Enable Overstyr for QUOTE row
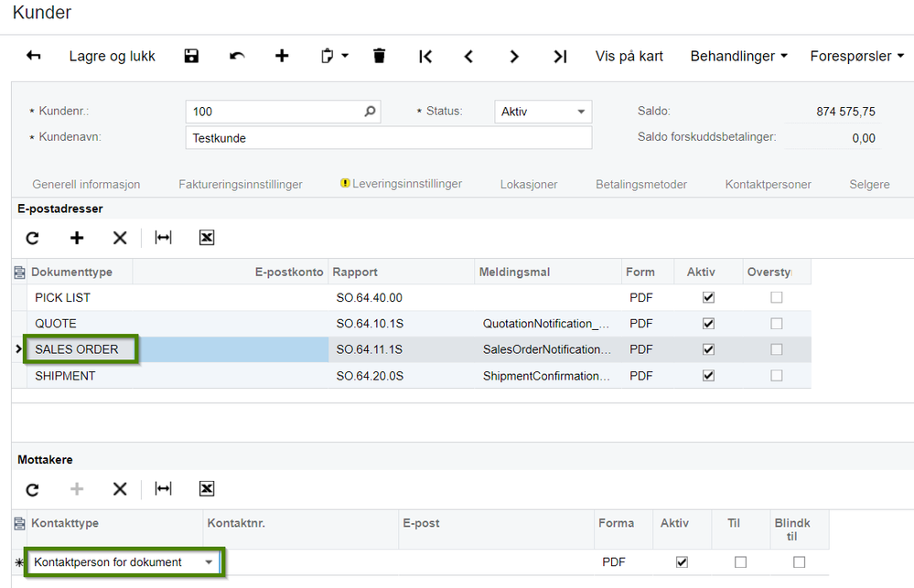914x588 pixels. click(x=777, y=324)
